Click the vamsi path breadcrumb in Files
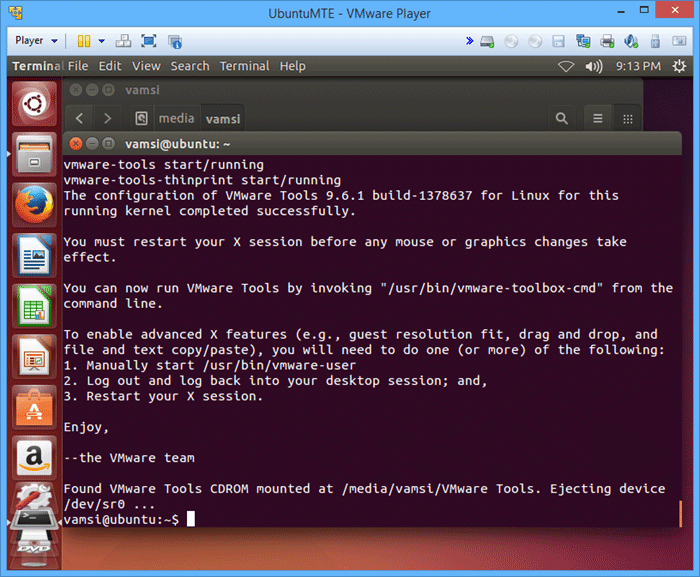This screenshot has width=700, height=577. [223, 119]
